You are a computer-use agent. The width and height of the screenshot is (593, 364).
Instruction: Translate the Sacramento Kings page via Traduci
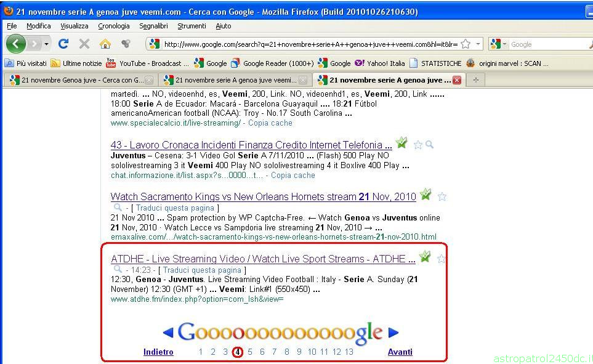coord(175,208)
